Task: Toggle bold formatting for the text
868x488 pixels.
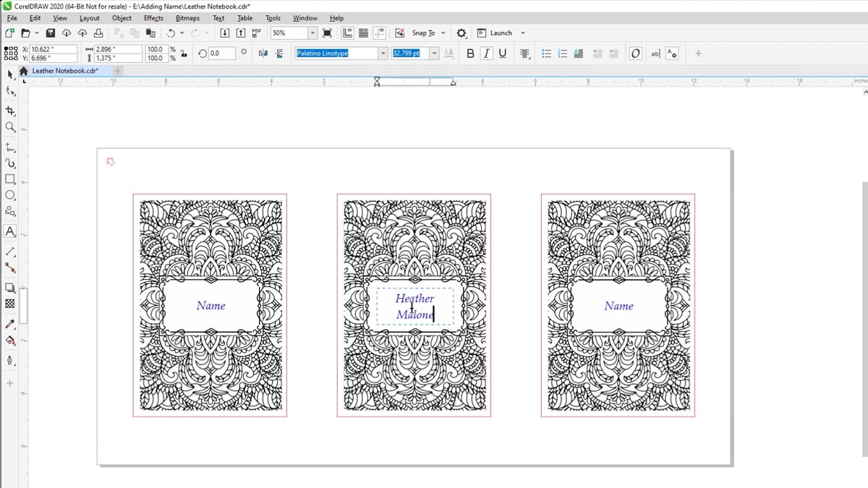Action: [x=469, y=53]
